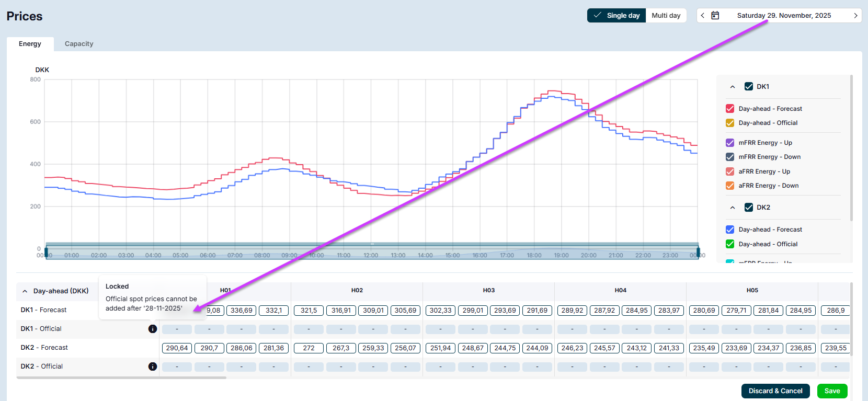This screenshot has width=868, height=401.
Task: Click the green Save button
Action: click(x=832, y=391)
